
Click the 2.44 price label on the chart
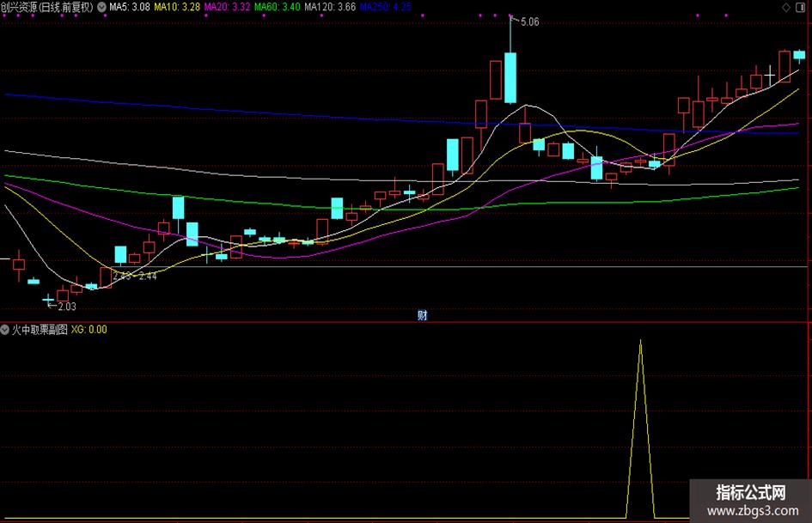coord(148,276)
